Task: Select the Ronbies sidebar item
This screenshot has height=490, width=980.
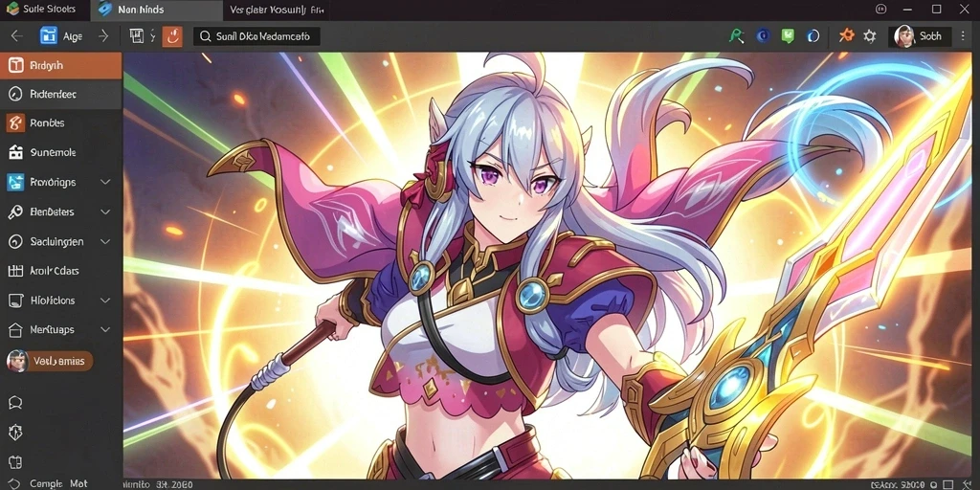Action: 60,123
